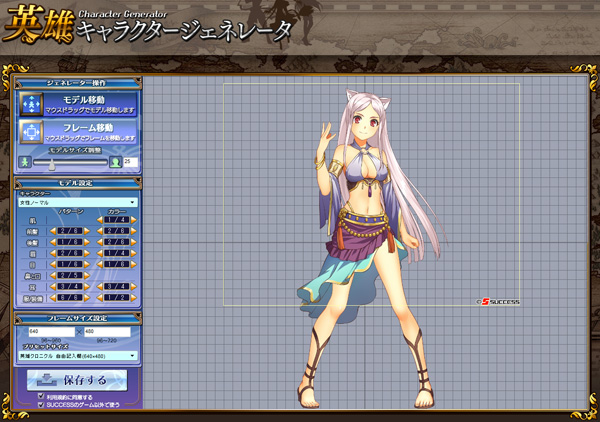The image size is (600, 422).
Task: Select next 耳 (ear) color
Action: tap(134, 287)
